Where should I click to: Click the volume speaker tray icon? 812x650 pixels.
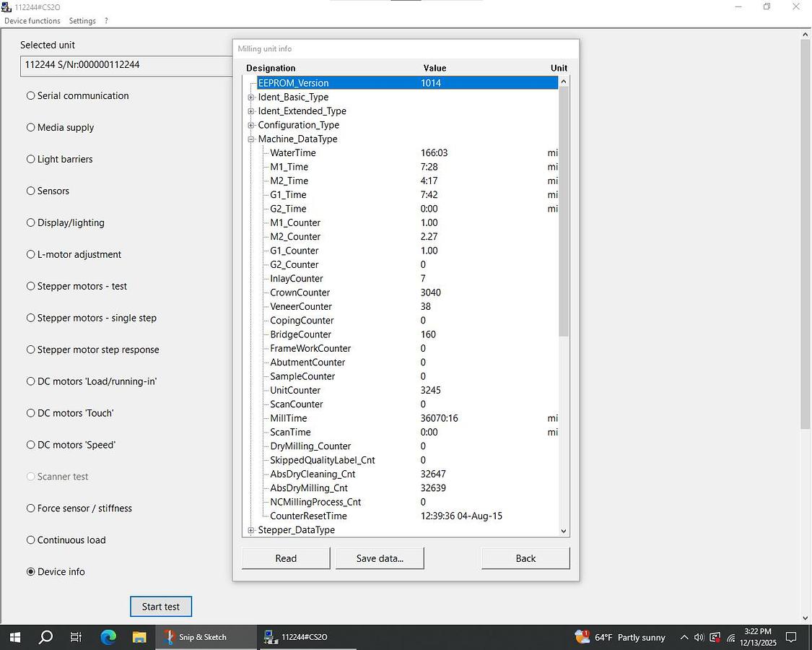click(x=699, y=637)
